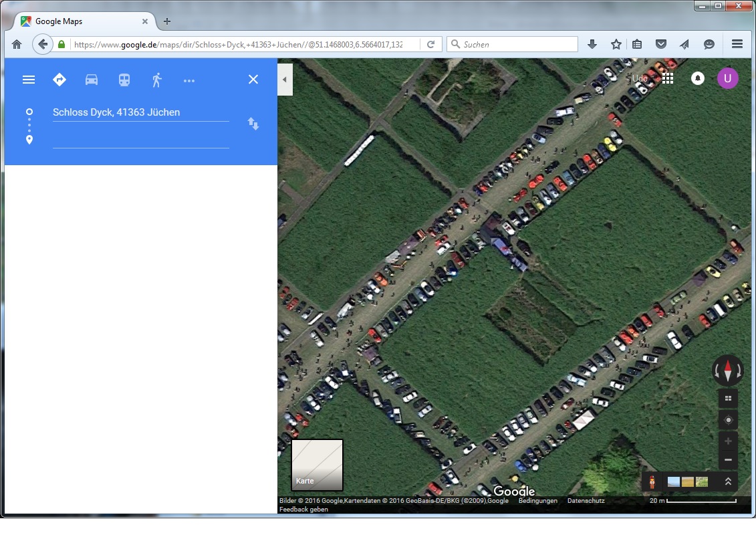Select driving (car) travel mode
756x537 pixels.
[x=92, y=80]
